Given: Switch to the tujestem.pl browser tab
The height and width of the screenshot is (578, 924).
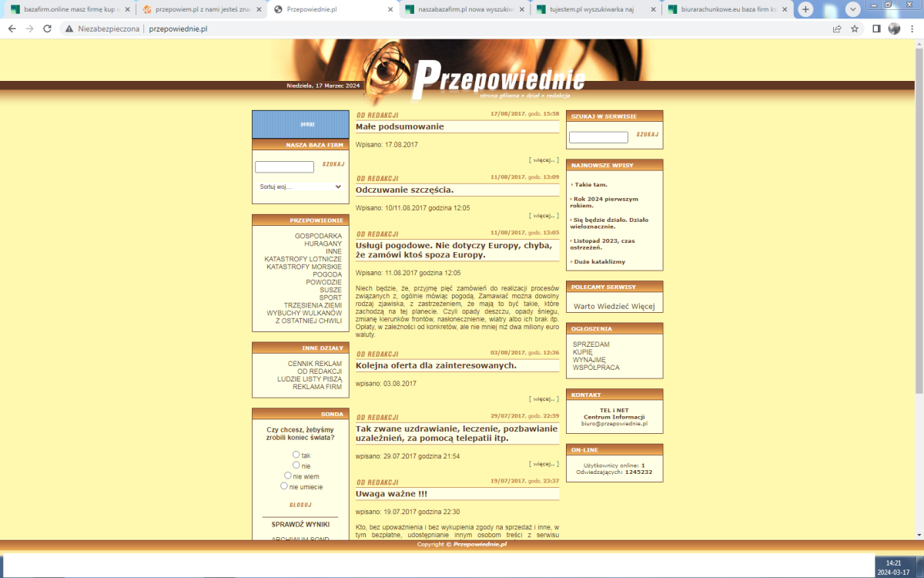Looking at the screenshot, I should 594,10.
